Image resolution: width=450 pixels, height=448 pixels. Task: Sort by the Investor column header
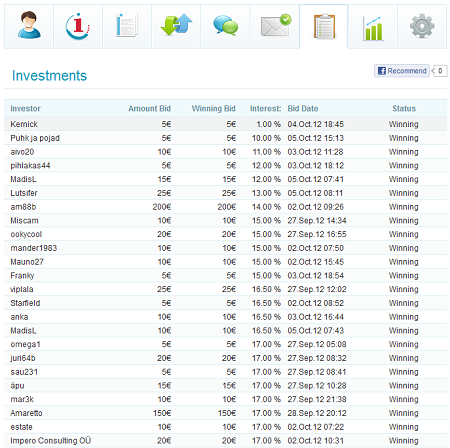pyautogui.click(x=25, y=109)
